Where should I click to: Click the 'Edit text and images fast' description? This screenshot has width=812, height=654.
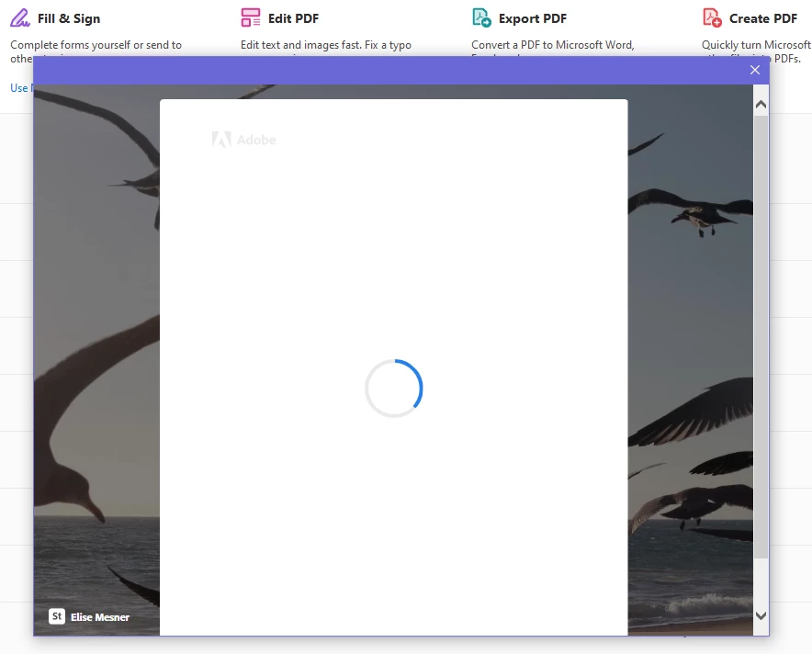pyautogui.click(x=326, y=45)
